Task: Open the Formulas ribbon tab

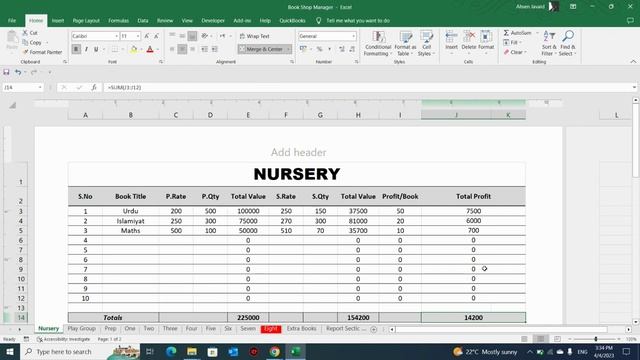Action: (x=118, y=20)
